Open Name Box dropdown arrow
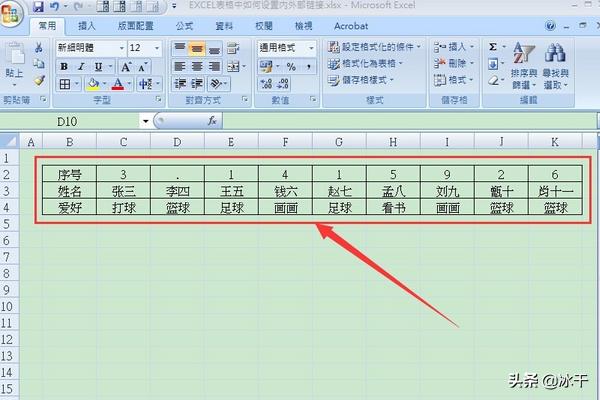 145,122
